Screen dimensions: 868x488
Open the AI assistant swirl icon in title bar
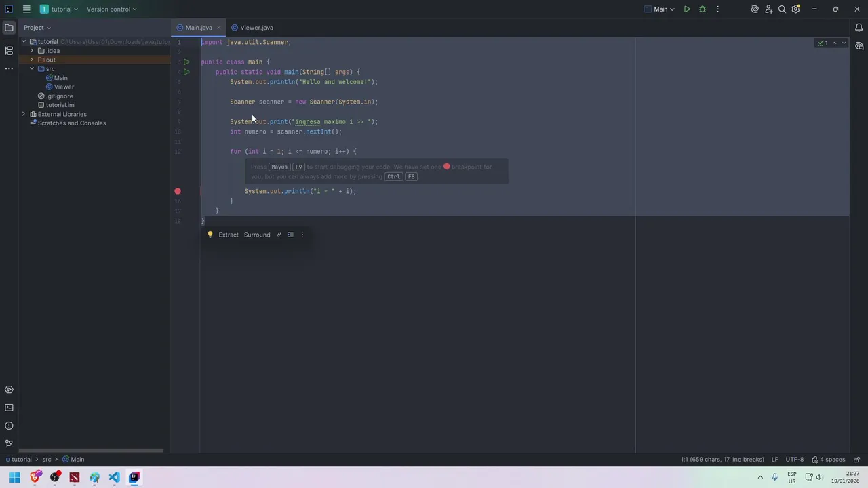(x=755, y=9)
